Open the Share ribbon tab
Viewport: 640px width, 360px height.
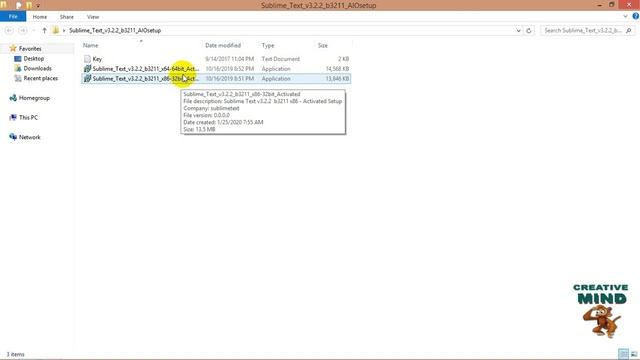point(67,17)
